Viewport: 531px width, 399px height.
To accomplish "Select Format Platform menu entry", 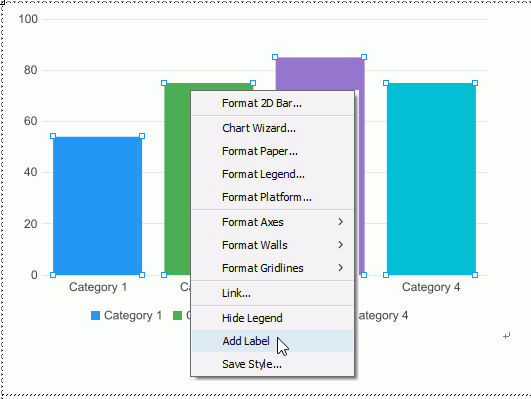I will click(x=273, y=197).
